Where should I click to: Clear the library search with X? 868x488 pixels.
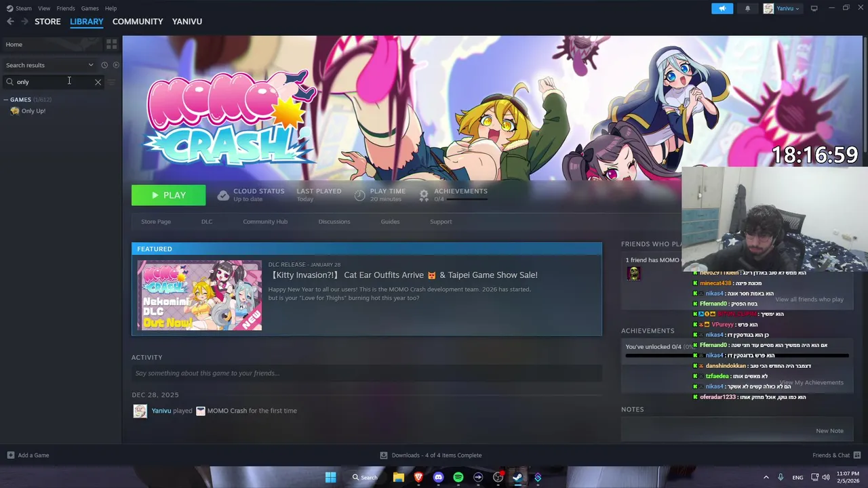pos(98,82)
